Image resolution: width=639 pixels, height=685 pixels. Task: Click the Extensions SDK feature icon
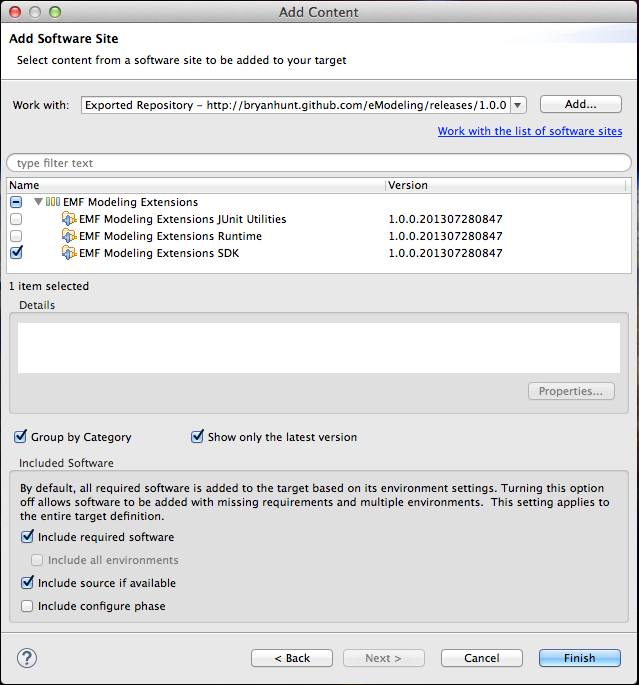[69, 253]
